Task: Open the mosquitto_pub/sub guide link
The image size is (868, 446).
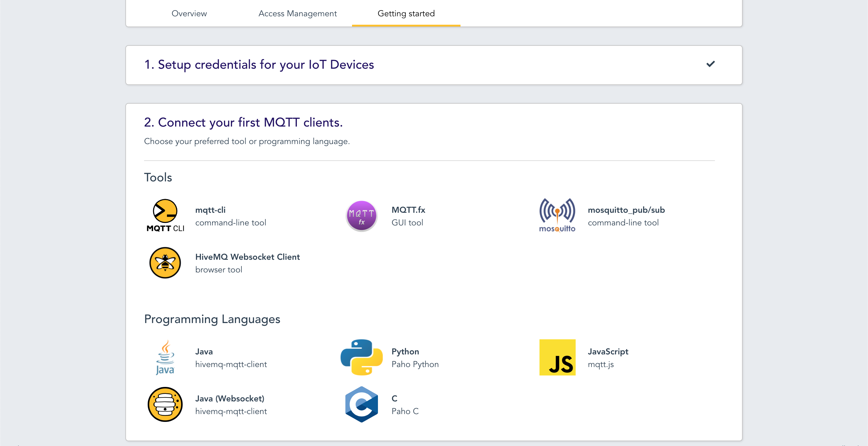Action: [626, 210]
